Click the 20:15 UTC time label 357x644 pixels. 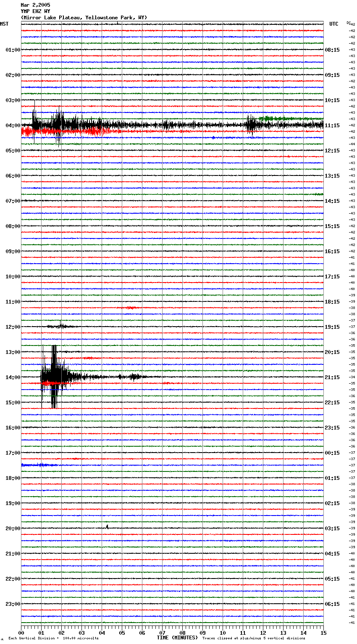point(332,352)
